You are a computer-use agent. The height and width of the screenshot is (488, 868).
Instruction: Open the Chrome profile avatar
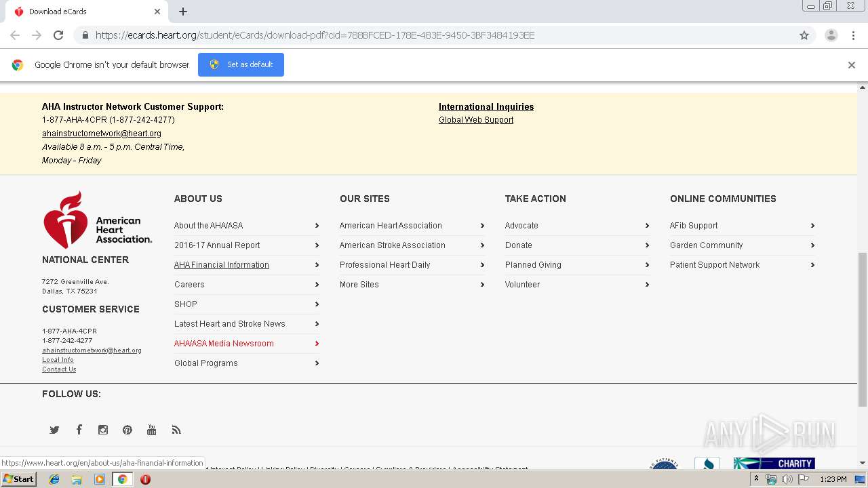click(x=831, y=35)
